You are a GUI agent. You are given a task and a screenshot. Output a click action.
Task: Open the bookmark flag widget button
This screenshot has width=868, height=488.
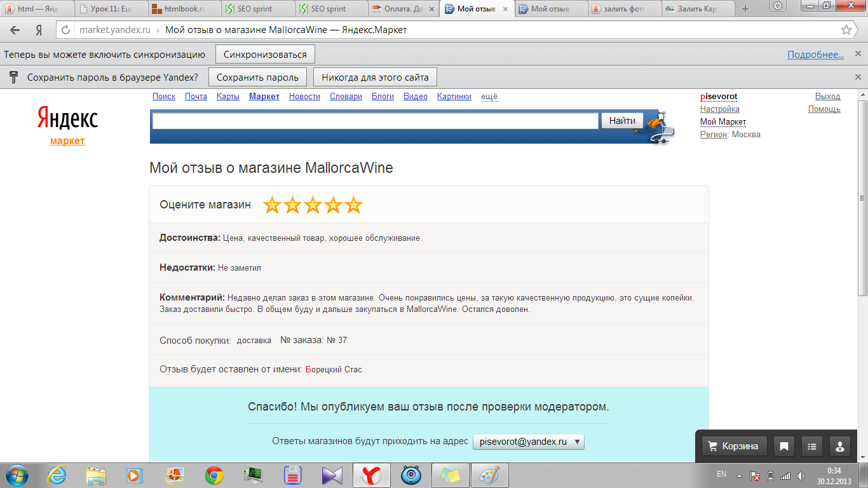click(784, 446)
